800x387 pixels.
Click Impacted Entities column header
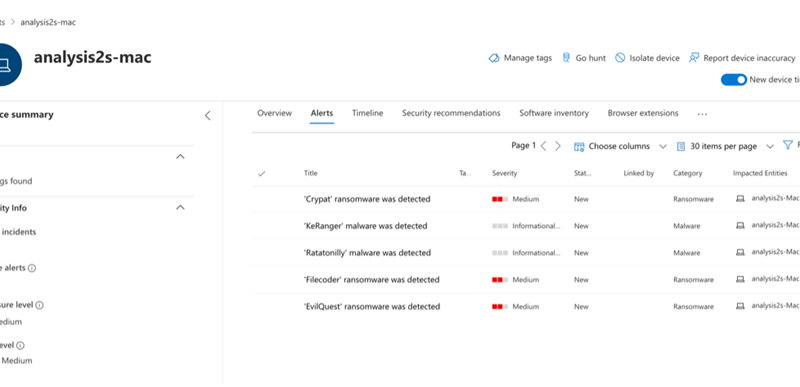[760, 173]
